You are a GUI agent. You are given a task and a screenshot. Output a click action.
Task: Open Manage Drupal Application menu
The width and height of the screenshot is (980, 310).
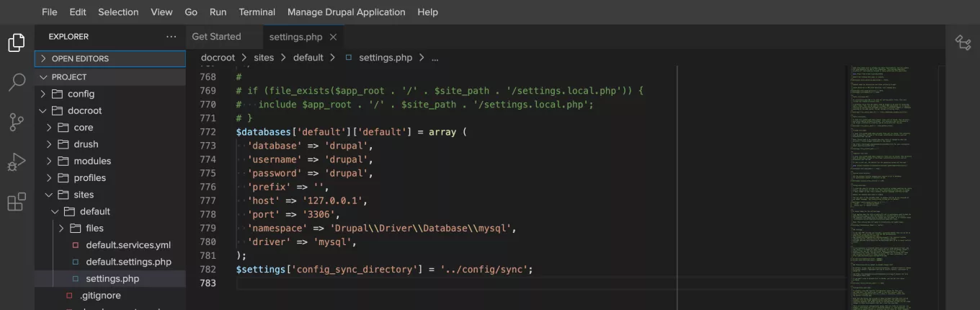point(346,12)
